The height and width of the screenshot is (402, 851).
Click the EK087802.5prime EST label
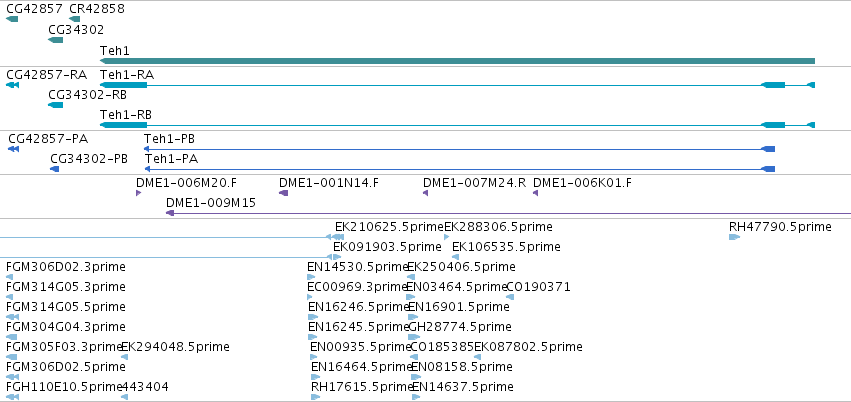pyautogui.click(x=529, y=347)
